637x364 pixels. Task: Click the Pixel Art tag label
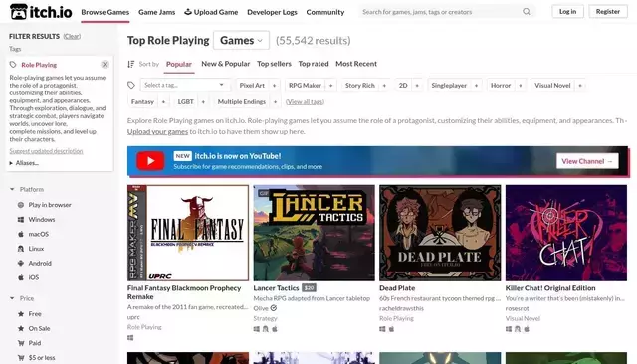(x=252, y=85)
